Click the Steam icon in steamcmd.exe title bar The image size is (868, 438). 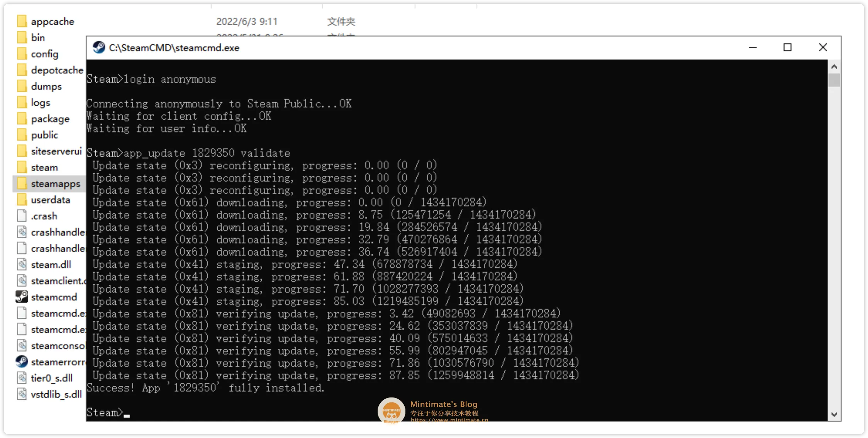99,48
